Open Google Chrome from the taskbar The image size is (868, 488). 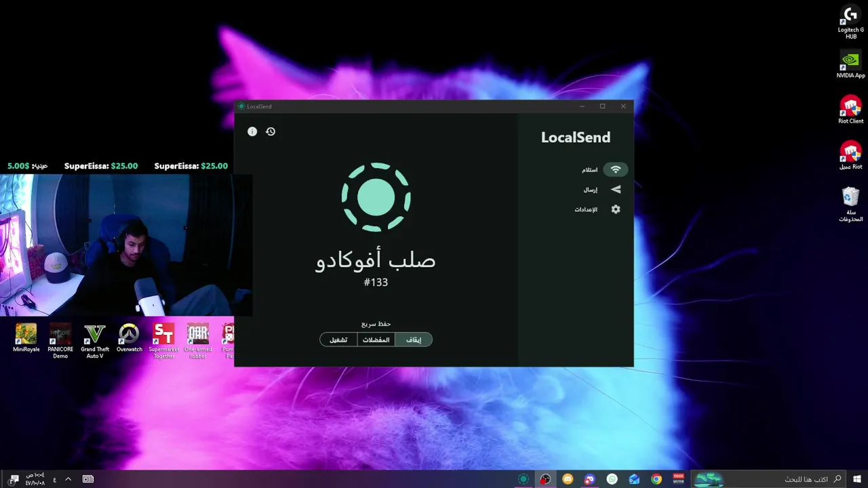[x=656, y=479]
